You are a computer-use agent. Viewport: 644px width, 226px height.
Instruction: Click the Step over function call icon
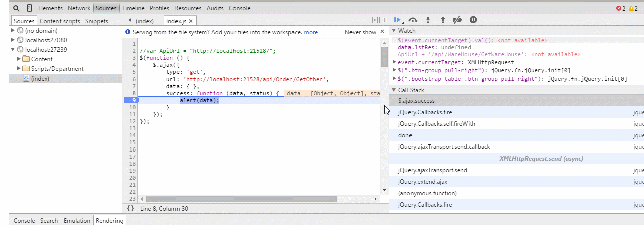[413, 20]
